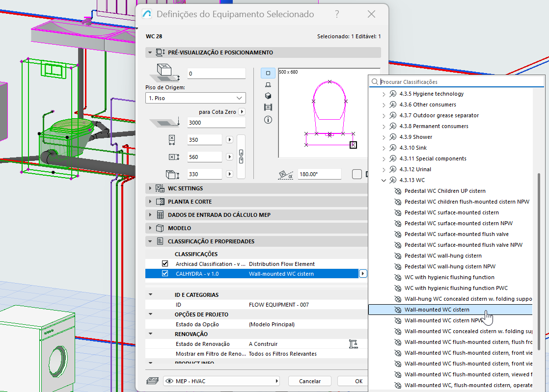Image resolution: width=549 pixels, height=392 pixels.
Task: Uncheck the Archicad Classification checkbox
Action: (165, 264)
